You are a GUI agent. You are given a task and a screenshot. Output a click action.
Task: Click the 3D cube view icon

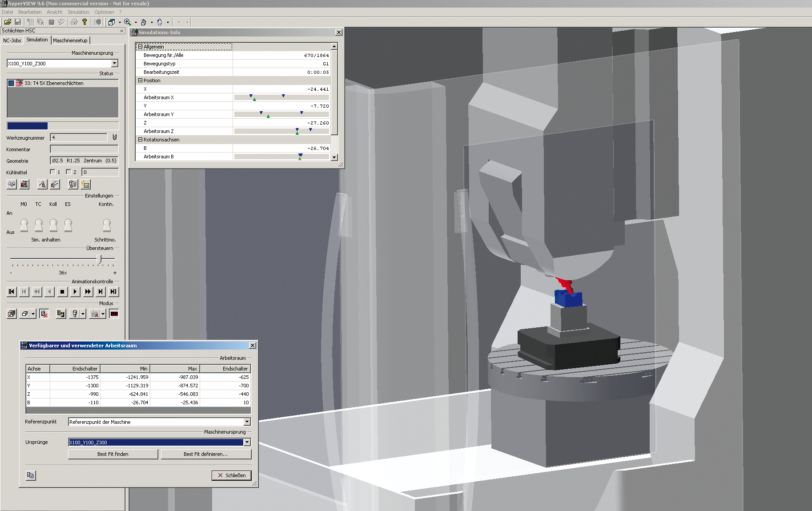point(112,22)
